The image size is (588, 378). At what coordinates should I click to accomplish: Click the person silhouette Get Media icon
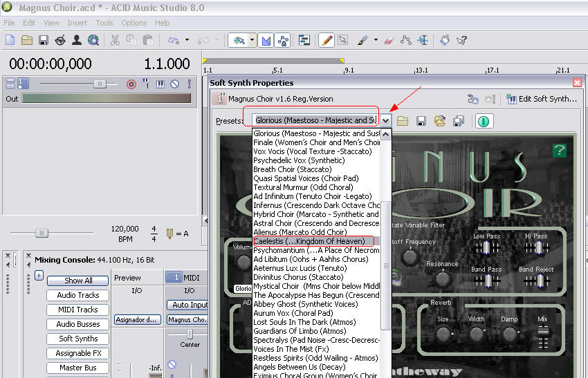click(77, 39)
